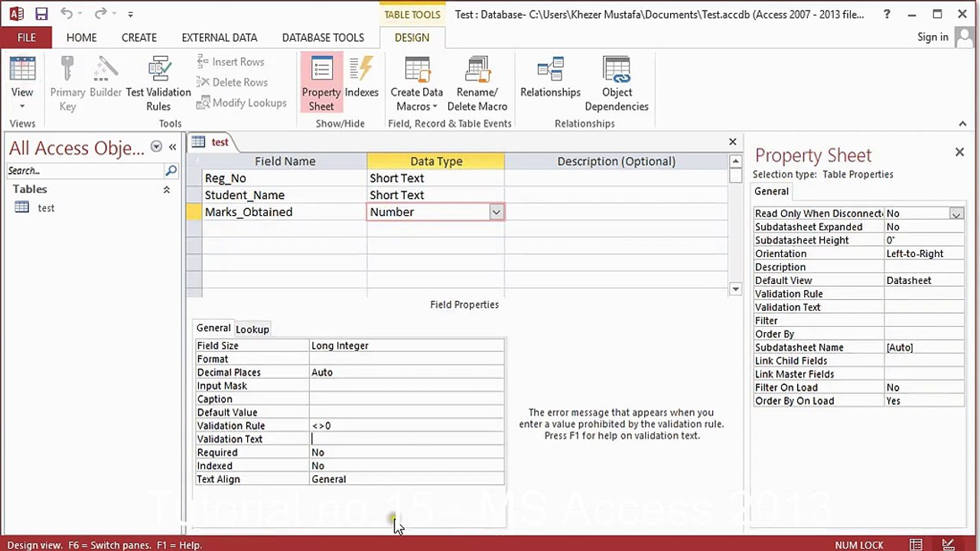This screenshot has height=551, width=980.
Task: Click Test Validation Rules button
Action: pos(158,84)
